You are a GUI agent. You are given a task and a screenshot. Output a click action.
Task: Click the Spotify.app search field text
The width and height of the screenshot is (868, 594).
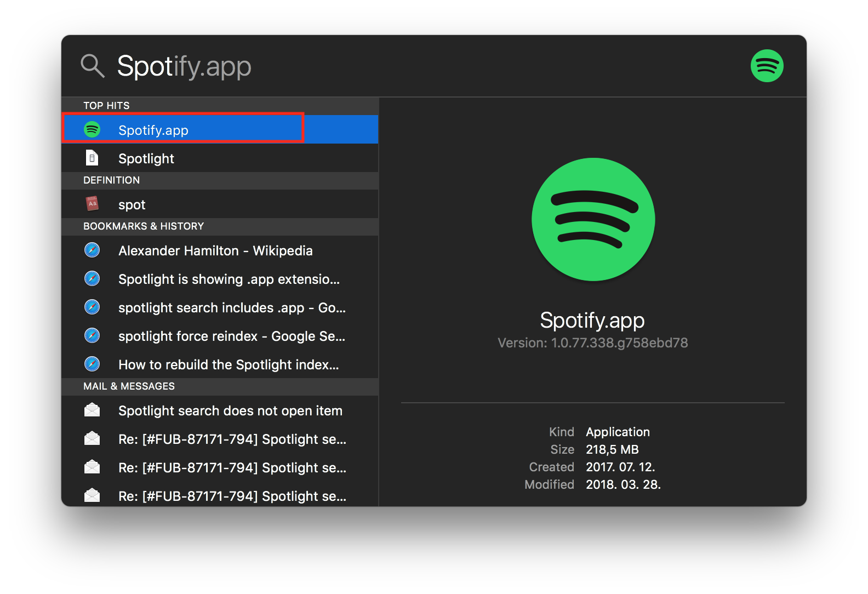coord(184,66)
